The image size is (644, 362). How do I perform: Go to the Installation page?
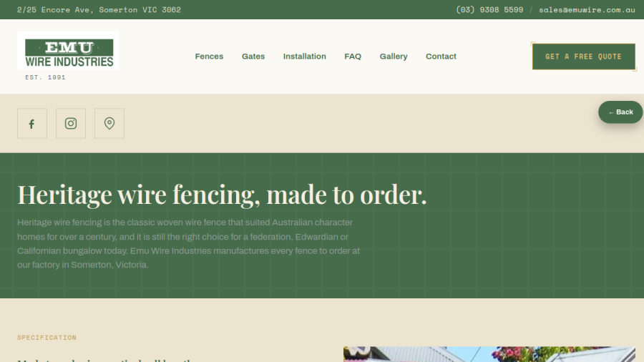click(x=304, y=57)
